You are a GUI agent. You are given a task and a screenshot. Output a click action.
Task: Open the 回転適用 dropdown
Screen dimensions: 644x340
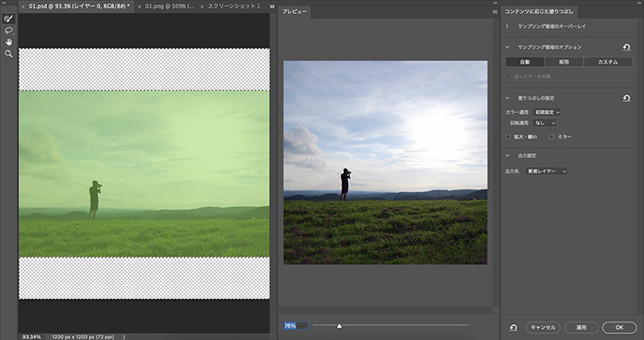click(x=545, y=123)
